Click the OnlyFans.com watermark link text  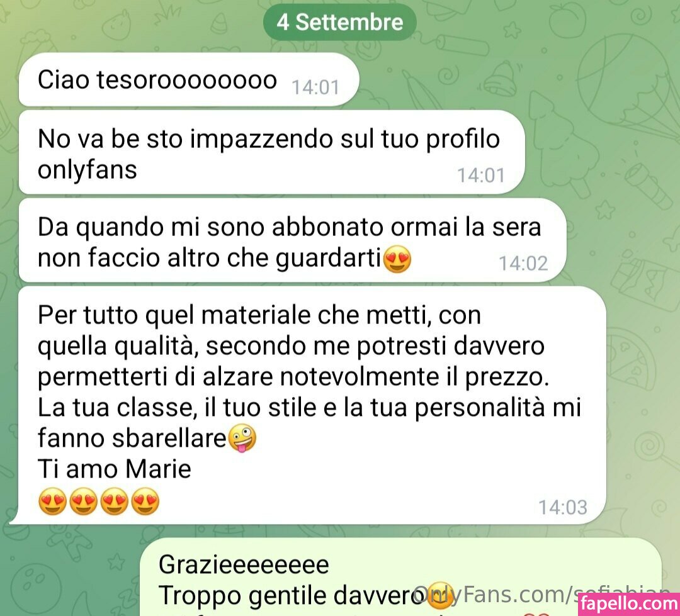pos(541,595)
